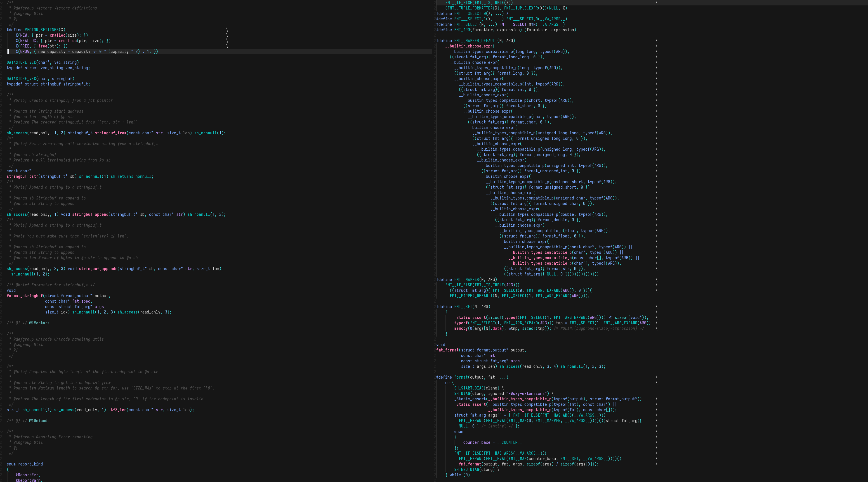Screen dimensions: 868x482
Task: Click the /* Sentinel */ comment
Action: pos(497,426)
